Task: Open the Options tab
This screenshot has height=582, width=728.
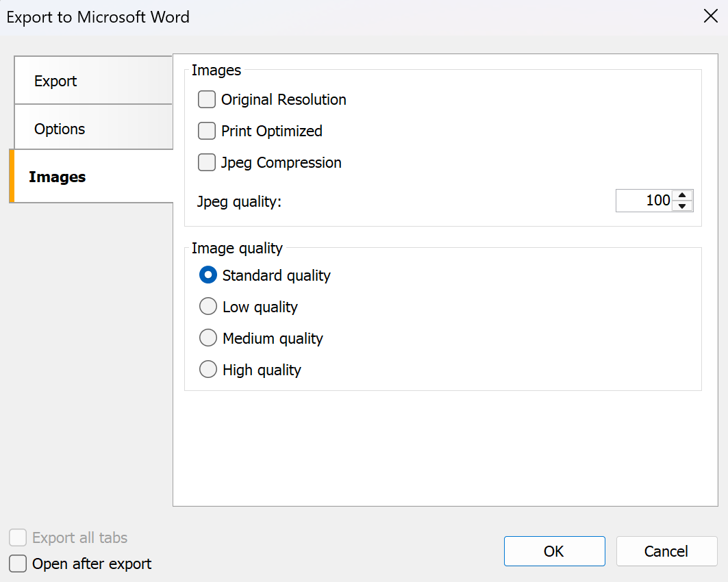Action: [92, 129]
